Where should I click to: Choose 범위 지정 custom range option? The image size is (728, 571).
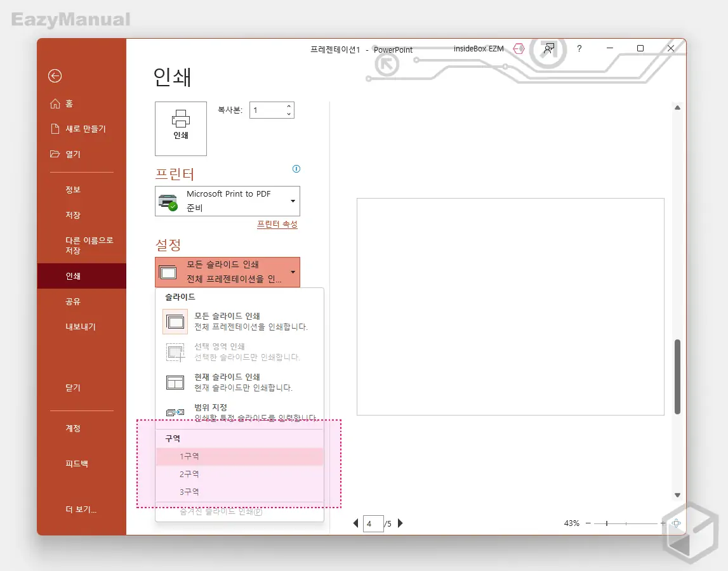click(x=239, y=412)
